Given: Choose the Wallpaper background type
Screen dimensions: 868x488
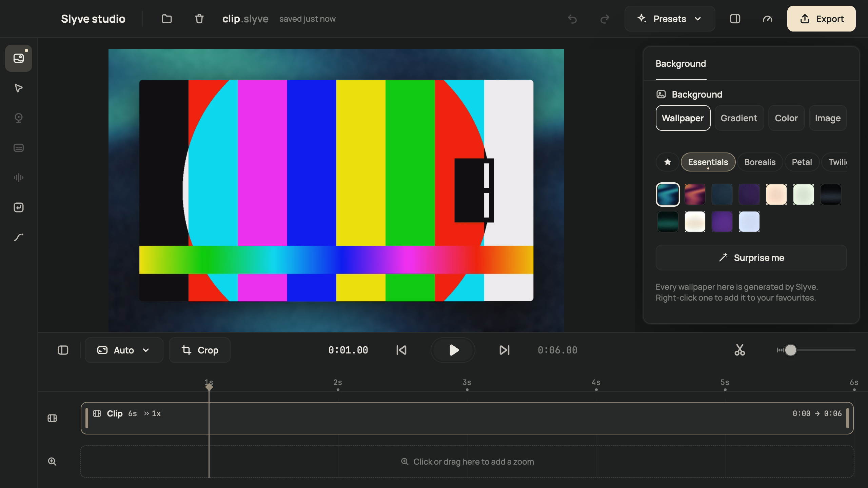Looking at the screenshot, I should [683, 118].
